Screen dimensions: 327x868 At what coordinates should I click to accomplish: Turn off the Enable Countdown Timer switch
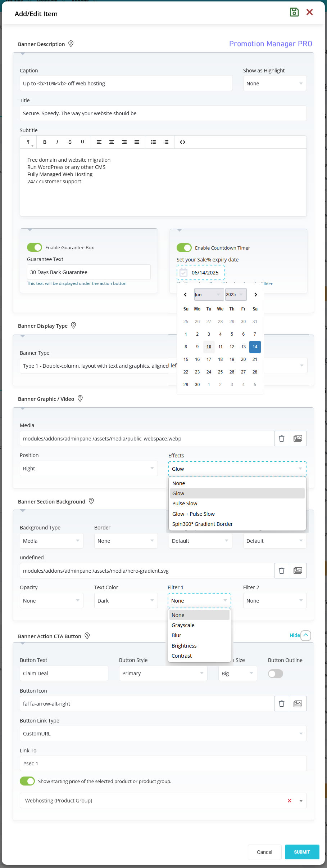pyautogui.click(x=184, y=248)
